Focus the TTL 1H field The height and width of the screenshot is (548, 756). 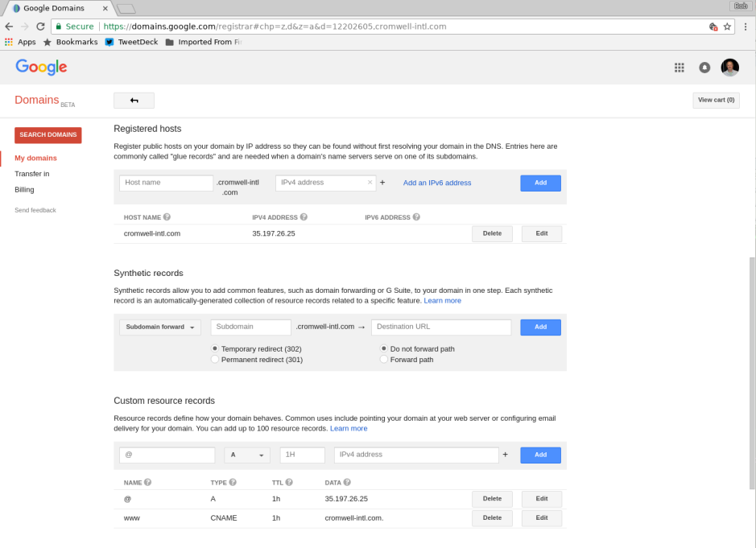coord(302,455)
